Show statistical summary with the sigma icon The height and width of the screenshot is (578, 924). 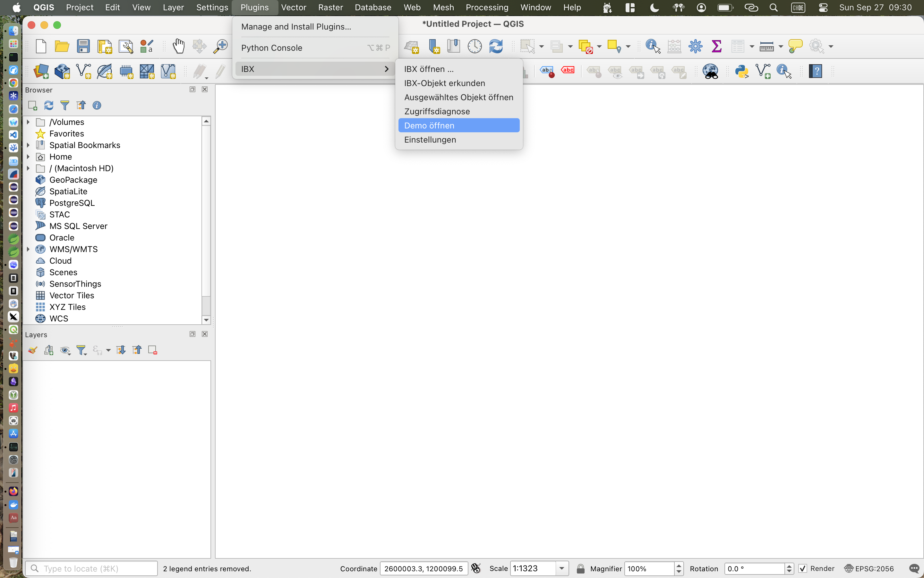pos(716,47)
